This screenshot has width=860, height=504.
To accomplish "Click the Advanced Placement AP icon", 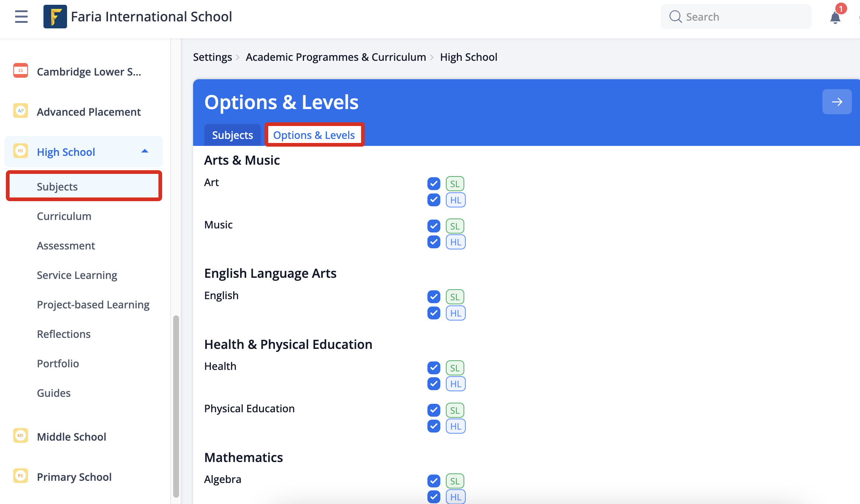I will [x=21, y=111].
